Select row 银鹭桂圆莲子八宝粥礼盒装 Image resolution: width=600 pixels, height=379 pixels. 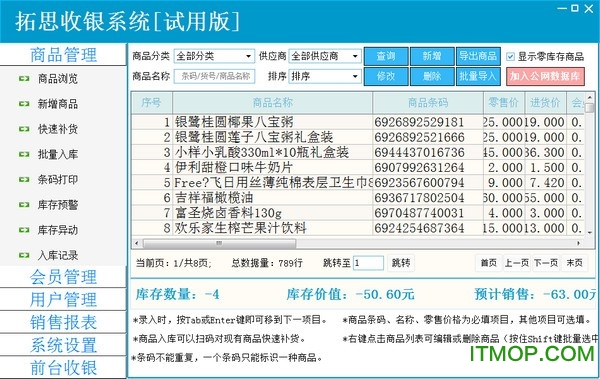pos(358,137)
